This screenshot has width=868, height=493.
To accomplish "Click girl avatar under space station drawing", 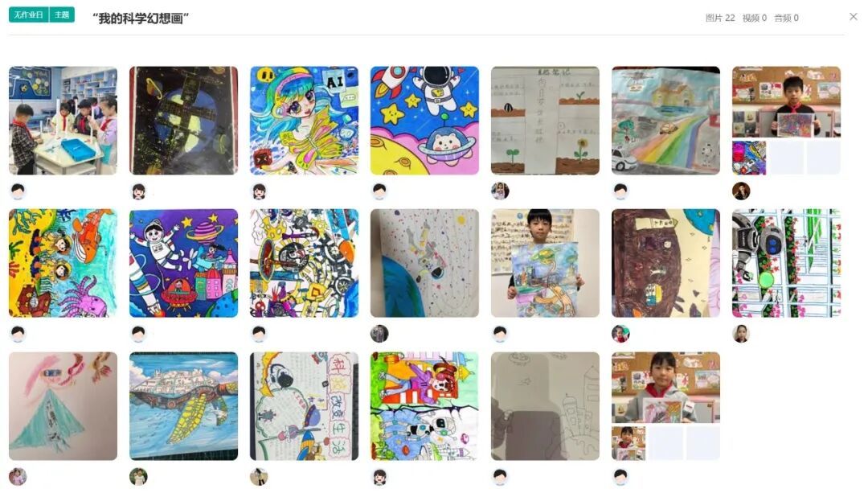I will (x=138, y=191).
